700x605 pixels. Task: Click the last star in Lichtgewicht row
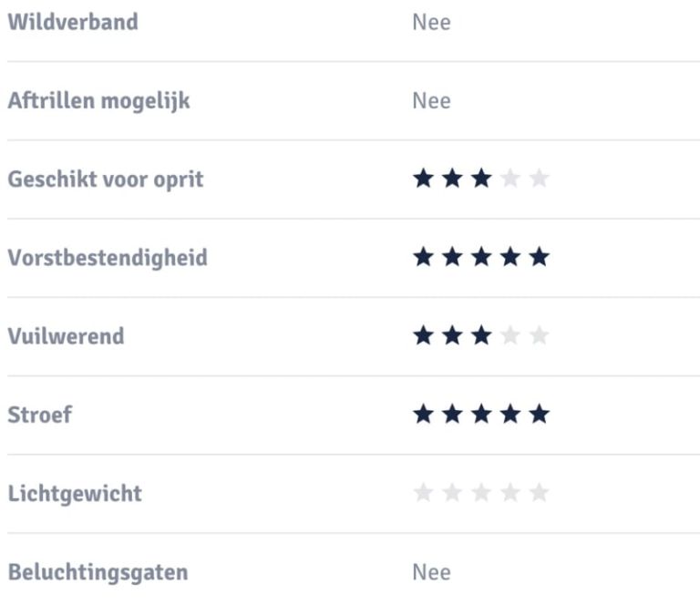pyautogui.click(x=540, y=493)
